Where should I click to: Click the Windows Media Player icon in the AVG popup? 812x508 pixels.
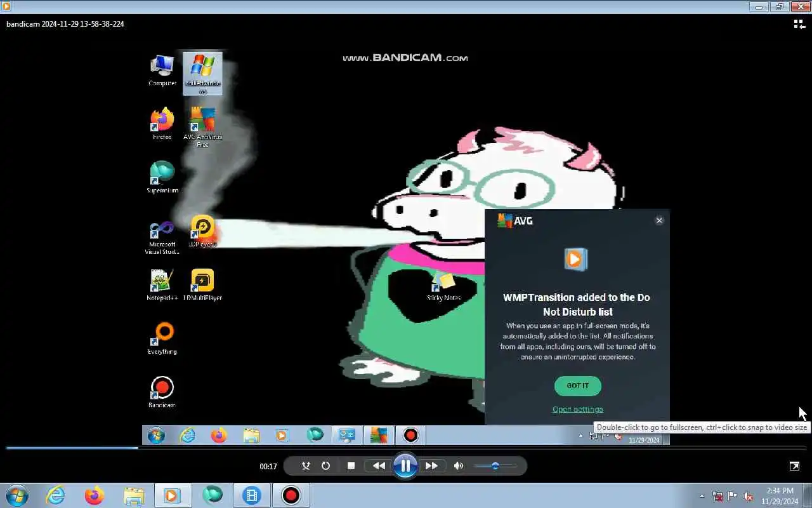click(577, 259)
